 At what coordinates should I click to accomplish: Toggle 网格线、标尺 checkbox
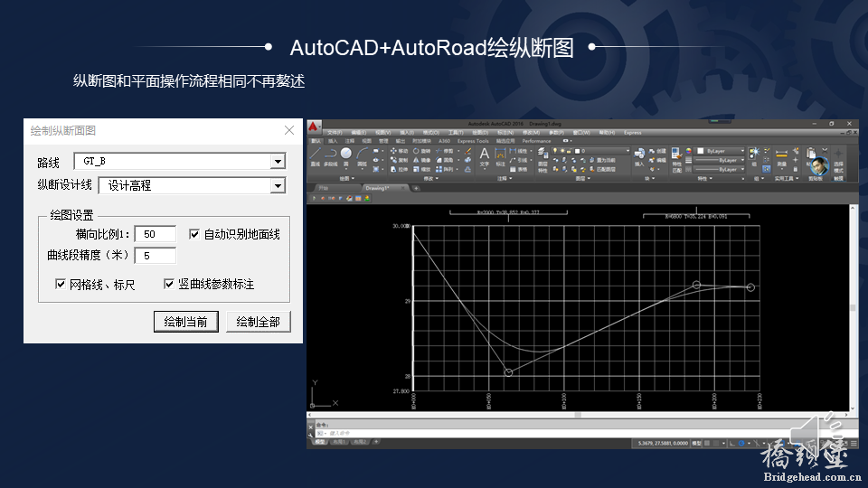click(61, 284)
